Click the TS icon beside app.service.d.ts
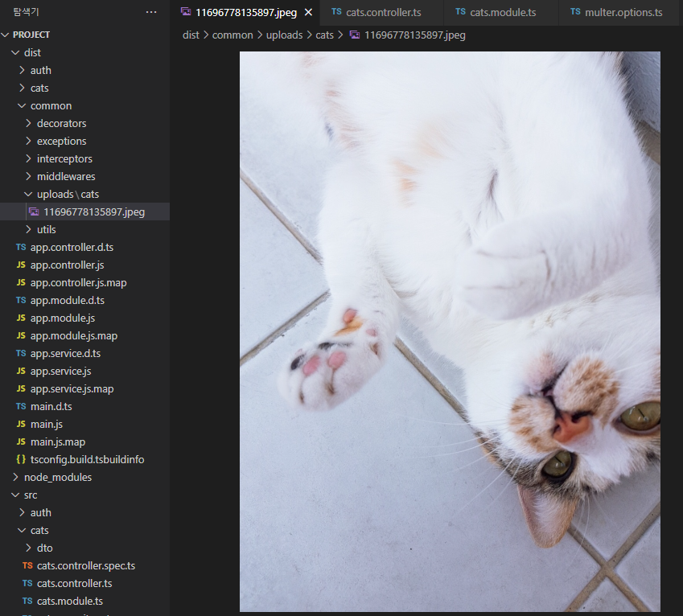Viewport: 683px width, 616px height. pos(21,354)
